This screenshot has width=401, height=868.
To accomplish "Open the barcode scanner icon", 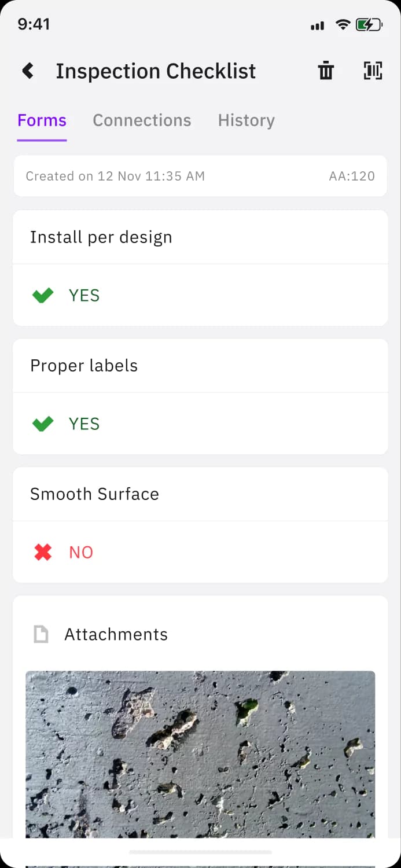I will point(373,71).
